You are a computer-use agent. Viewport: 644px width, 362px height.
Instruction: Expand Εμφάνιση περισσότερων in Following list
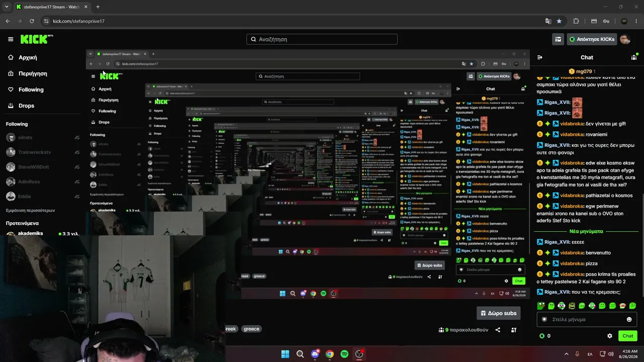coord(30,211)
